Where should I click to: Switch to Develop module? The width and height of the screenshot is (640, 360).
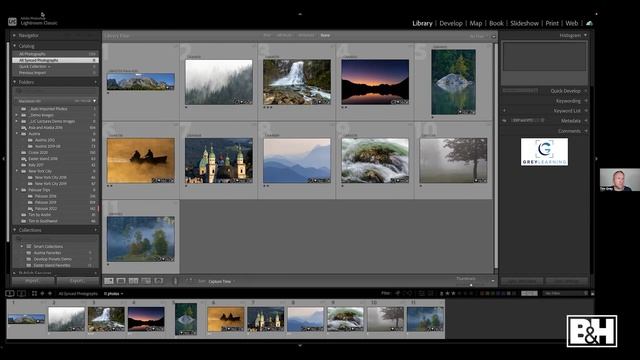[x=451, y=23]
